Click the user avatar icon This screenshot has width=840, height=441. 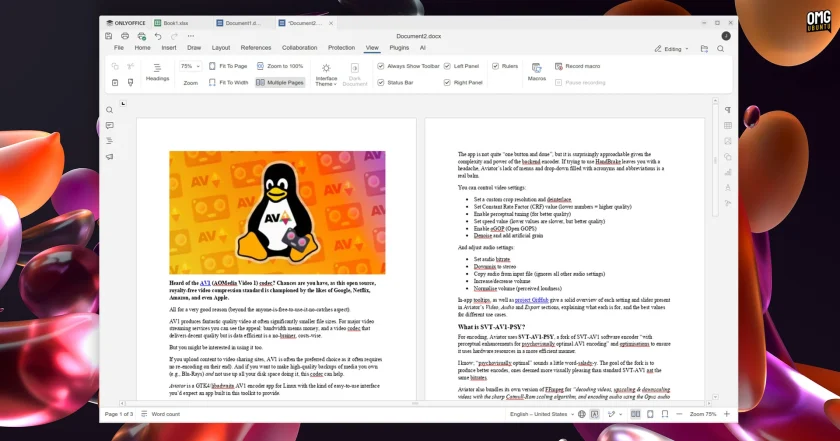click(x=726, y=36)
